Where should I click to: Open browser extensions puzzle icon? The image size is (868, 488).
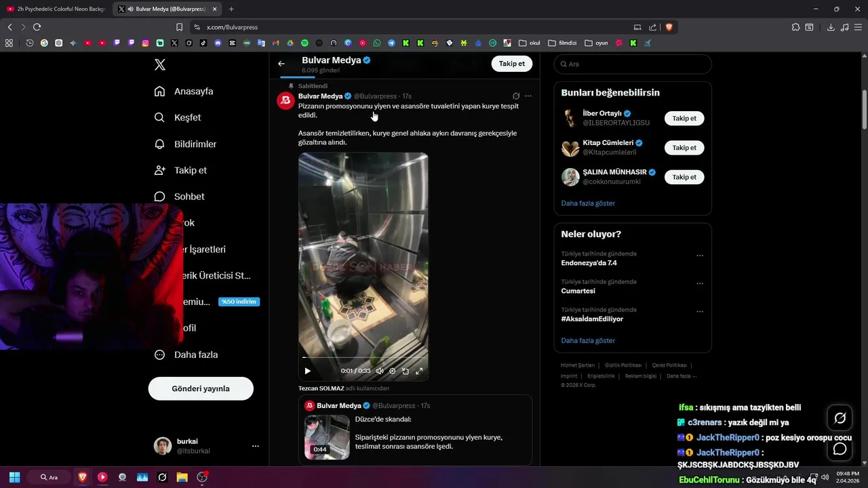pyautogui.click(x=795, y=27)
